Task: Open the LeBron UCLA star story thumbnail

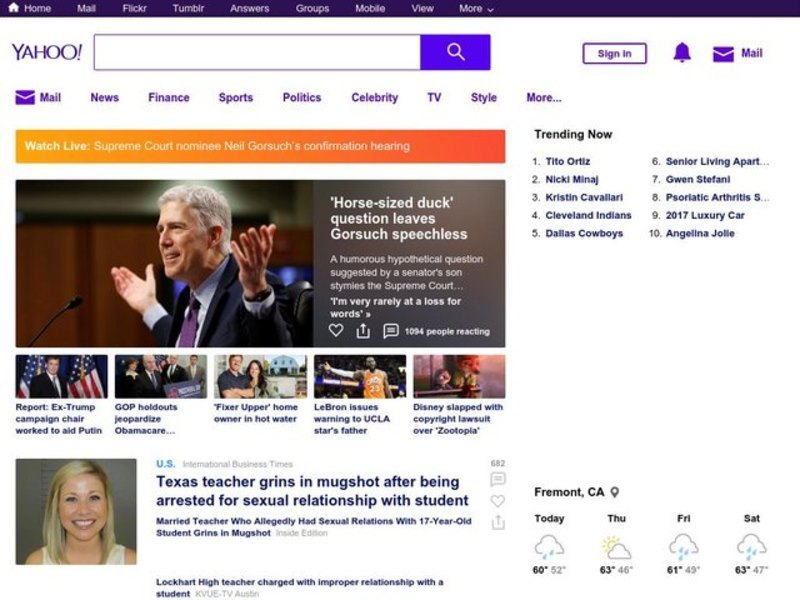Action: click(359, 377)
